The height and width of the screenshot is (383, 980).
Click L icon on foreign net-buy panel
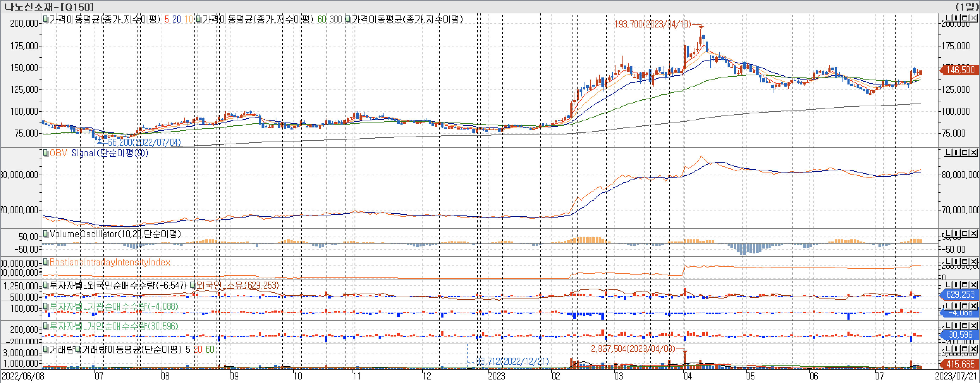(949, 285)
